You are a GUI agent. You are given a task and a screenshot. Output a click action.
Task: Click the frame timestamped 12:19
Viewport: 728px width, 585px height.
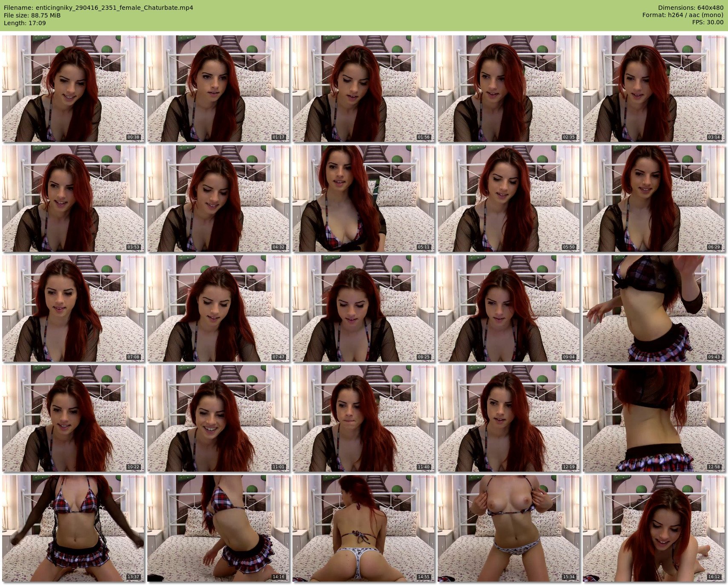pos(508,418)
